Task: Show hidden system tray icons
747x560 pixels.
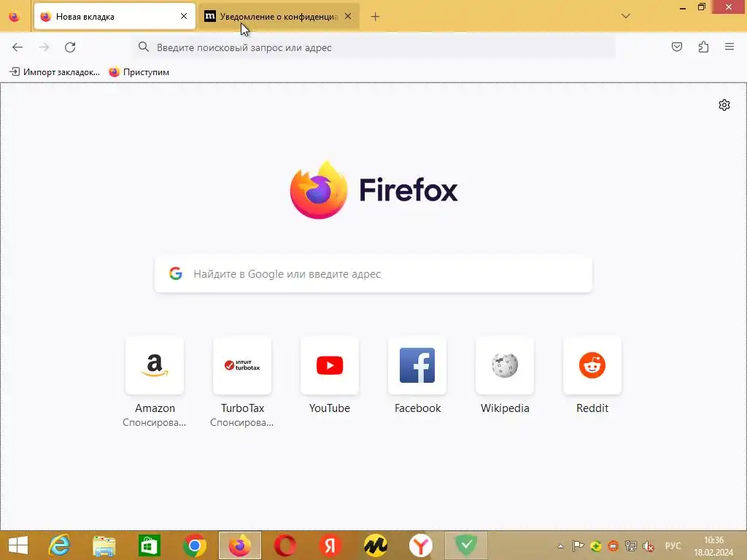Action: (560, 546)
